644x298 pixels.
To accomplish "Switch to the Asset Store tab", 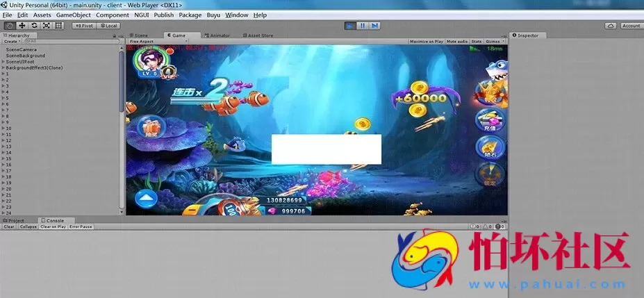I will 258,35.
